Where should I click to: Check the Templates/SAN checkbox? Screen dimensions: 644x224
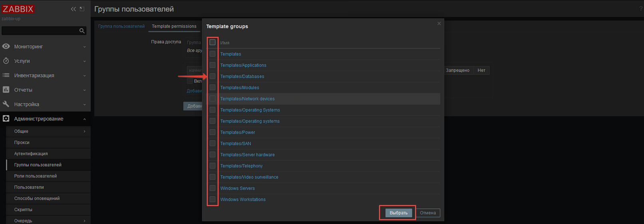pos(213,143)
